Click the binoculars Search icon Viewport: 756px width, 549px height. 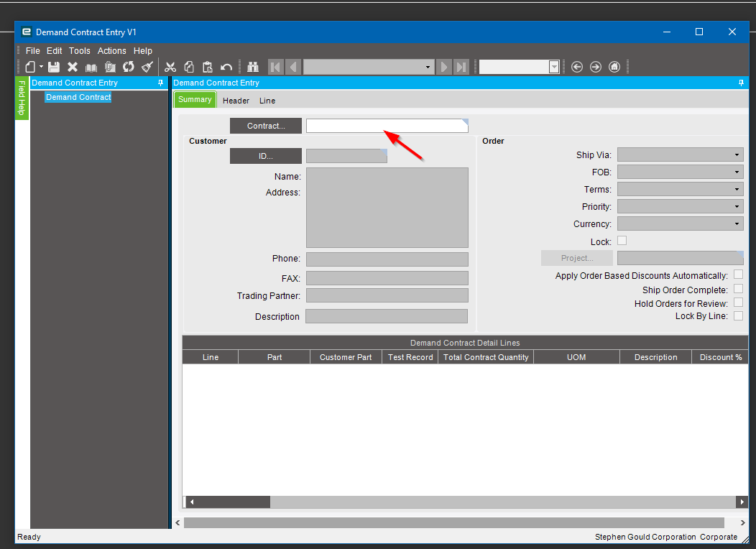tap(253, 67)
